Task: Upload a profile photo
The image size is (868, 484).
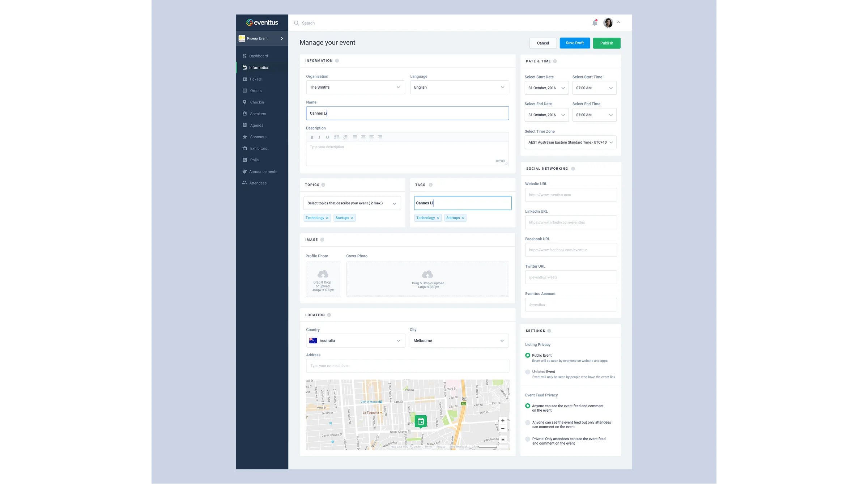Action: (323, 279)
